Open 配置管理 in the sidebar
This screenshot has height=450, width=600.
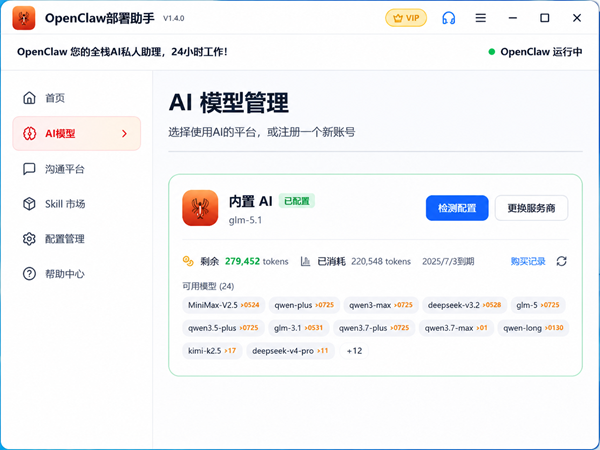(x=77, y=239)
